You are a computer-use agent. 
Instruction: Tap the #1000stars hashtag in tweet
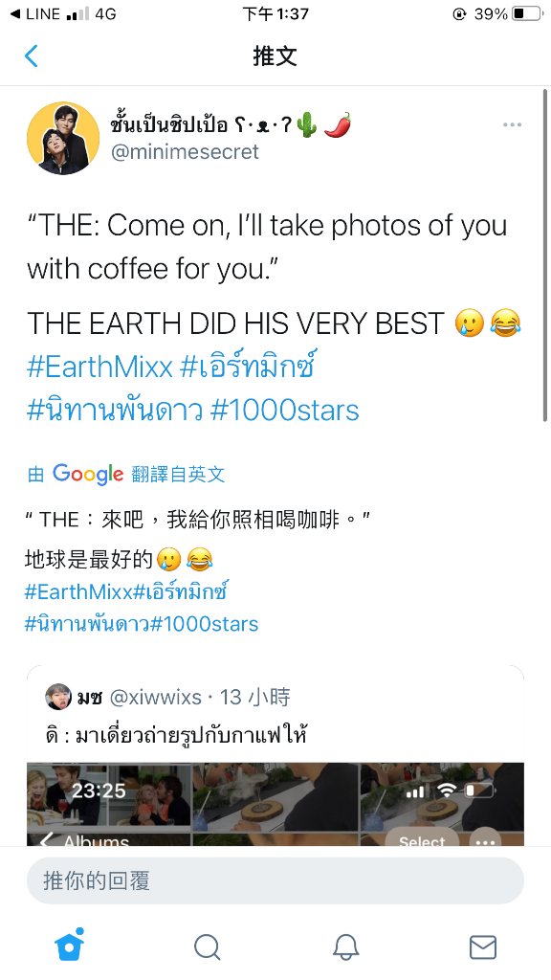point(285,411)
